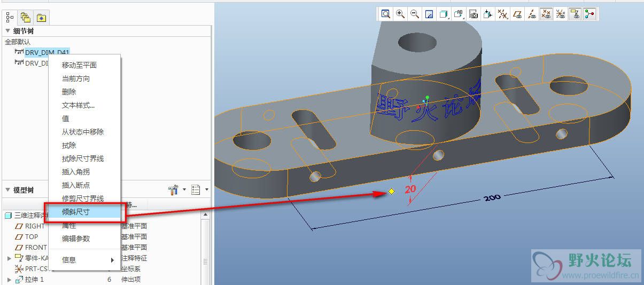This screenshot has width=644, height=285.
Task: Choose 值 from the context menu
Action: pos(85,118)
